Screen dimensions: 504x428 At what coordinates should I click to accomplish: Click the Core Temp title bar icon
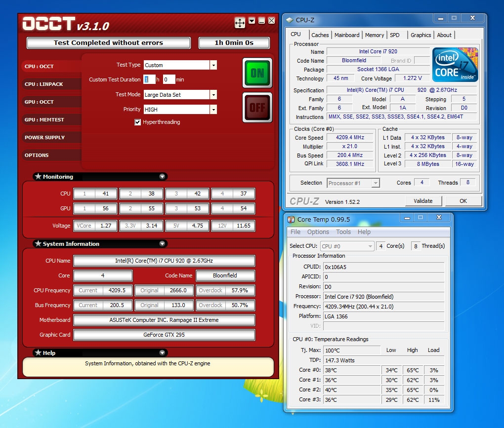[x=291, y=220]
